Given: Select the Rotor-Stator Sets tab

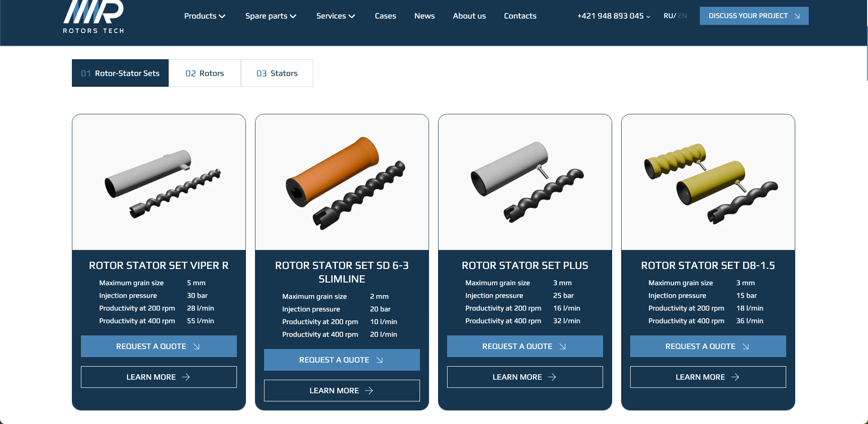Looking at the screenshot, I should pos(120,73).
